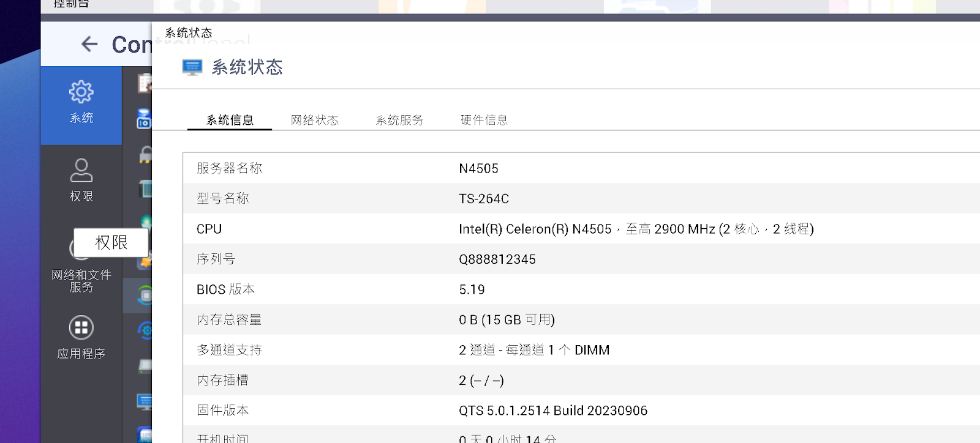Click the 序列号 label
Screen dimensions: 980x443
[216, 259]
